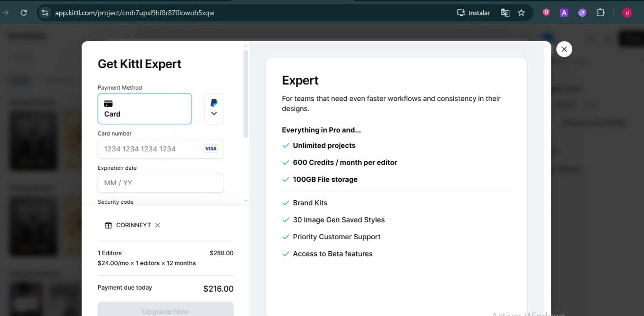The image size is (644, 316).
Task: Open the Extensions puzzle icon
Action: coord(601,13)
